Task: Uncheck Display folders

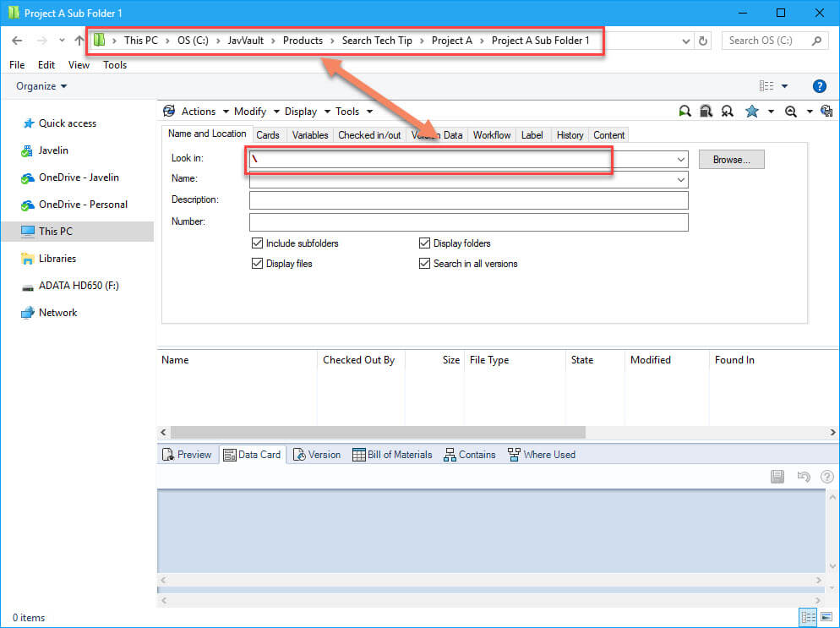Action: 424,243
